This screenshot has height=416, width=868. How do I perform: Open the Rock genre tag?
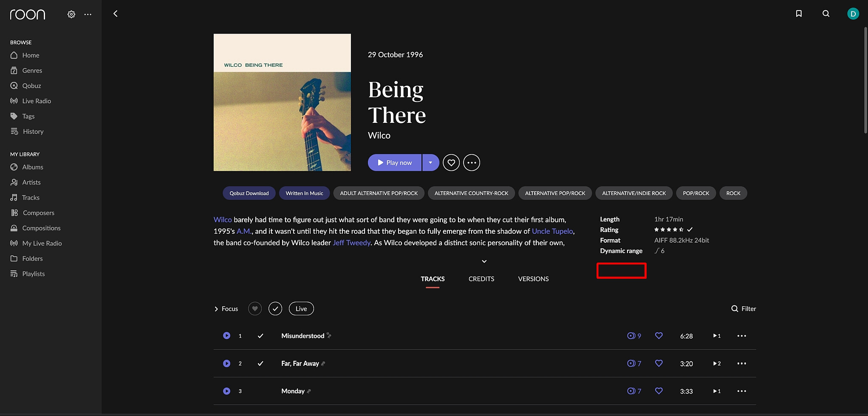733,193
